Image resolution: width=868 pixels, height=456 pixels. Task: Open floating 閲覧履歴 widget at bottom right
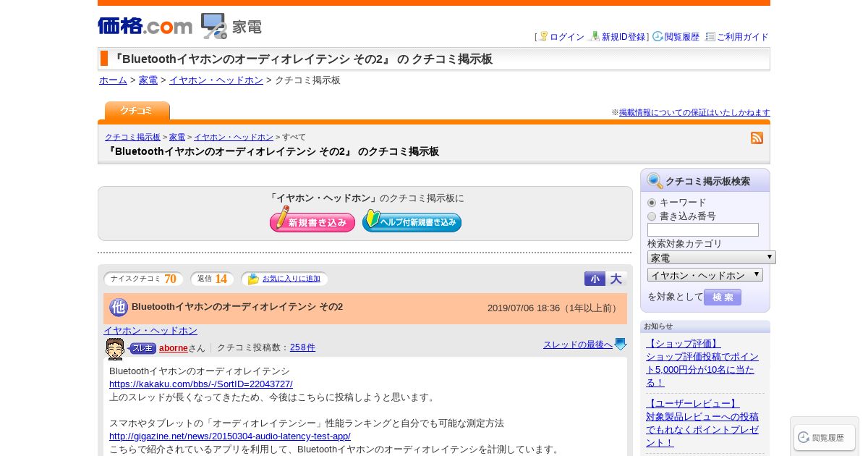point(825,437)
